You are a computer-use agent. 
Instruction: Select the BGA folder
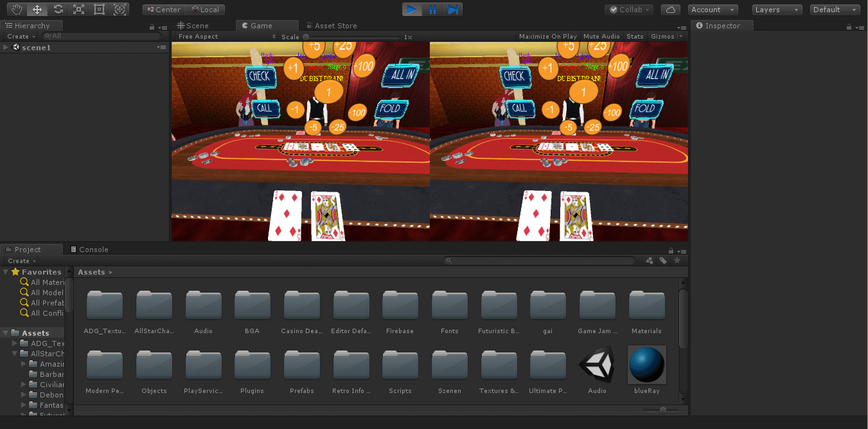coord(252,311)
